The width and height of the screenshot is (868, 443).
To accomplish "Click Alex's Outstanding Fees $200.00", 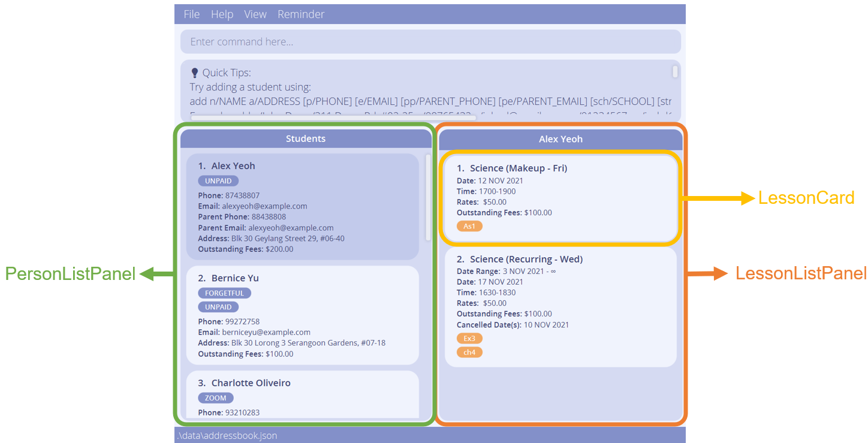I will pos(279,249).
